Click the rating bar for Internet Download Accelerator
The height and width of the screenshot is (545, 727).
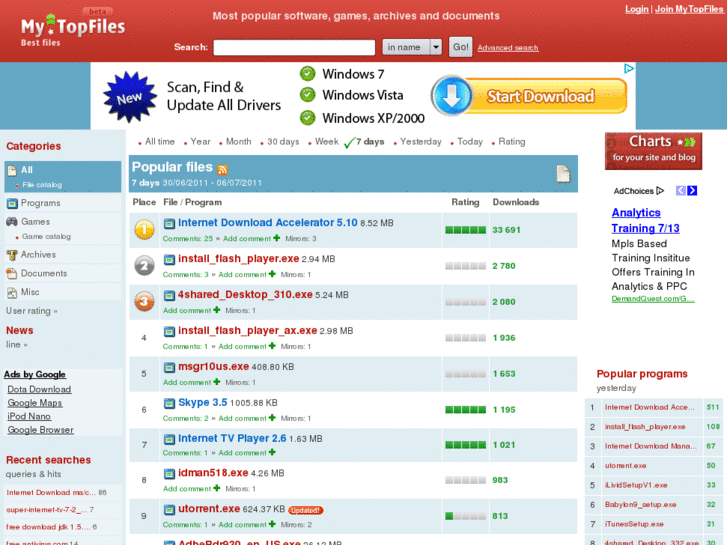(x=466, y=230)
